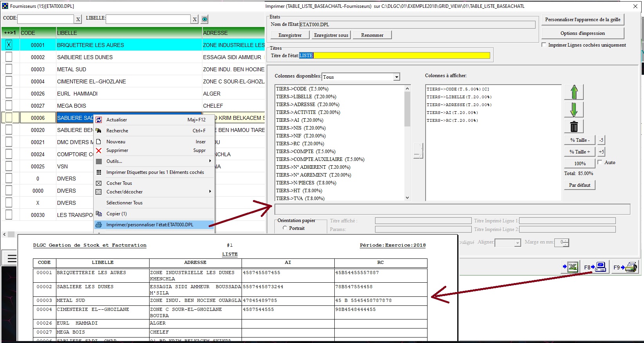Click the Excel export icon

tap(571, 267)
